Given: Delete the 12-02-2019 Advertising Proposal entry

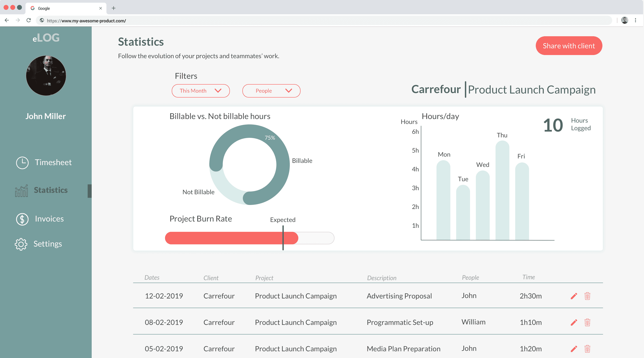Looking at the screenshot, I should click(587, 296).
